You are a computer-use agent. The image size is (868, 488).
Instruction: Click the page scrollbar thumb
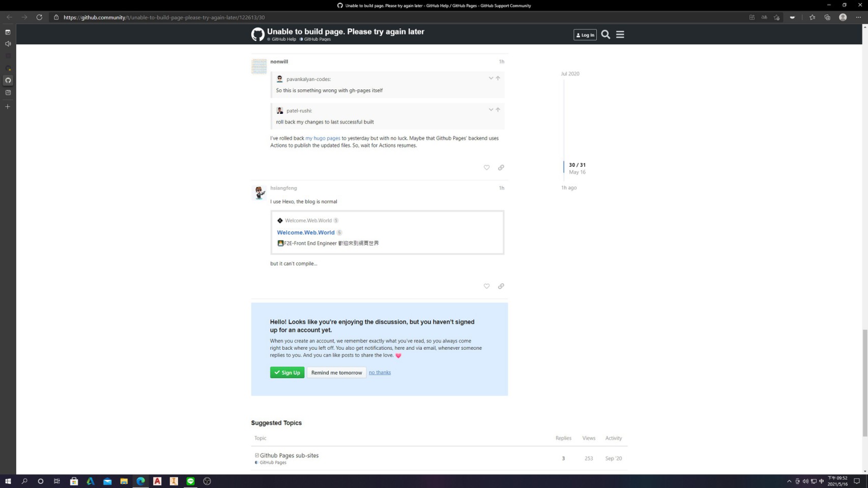pyautogui.click(x=864, y=383)
